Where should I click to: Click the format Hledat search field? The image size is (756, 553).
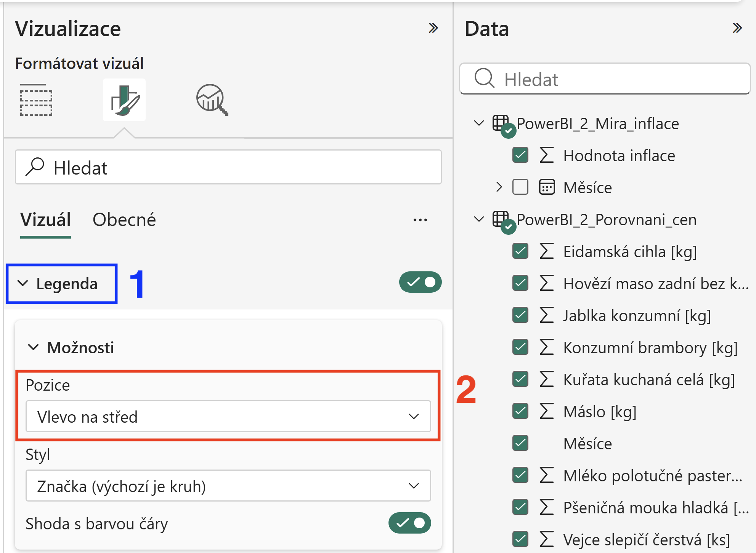pos(228,167)
